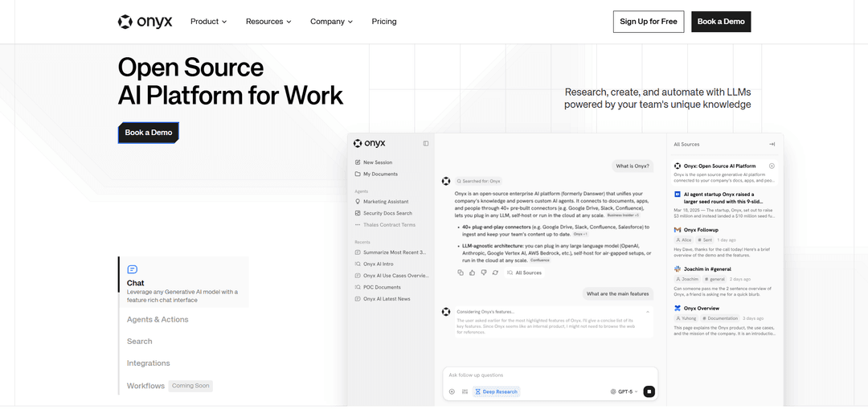This screenshot has height=418, width=868.
Task: Open the GPT-5 model selector dropdown
Action: (x=624, y=391)
